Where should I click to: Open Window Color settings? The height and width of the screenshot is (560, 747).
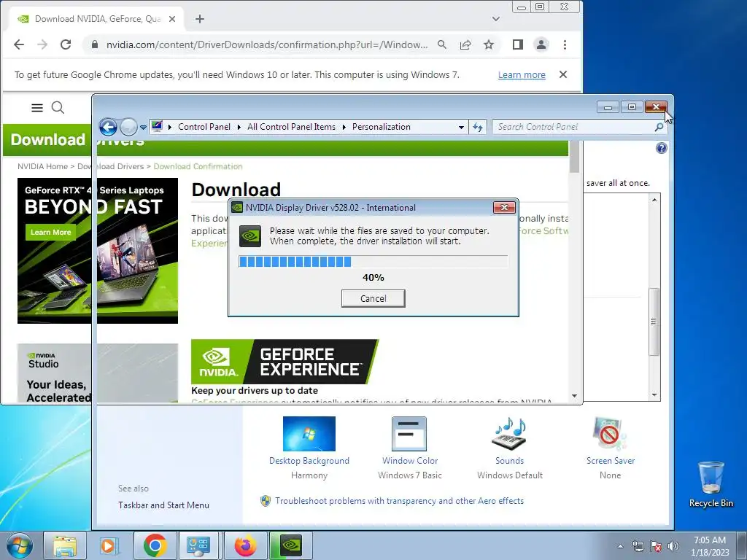pos(410,448)
